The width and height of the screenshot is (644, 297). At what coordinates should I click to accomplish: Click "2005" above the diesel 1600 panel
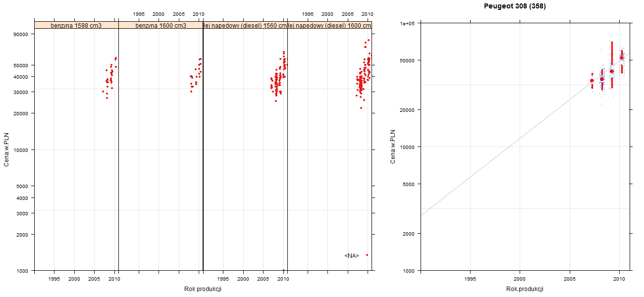348,14
